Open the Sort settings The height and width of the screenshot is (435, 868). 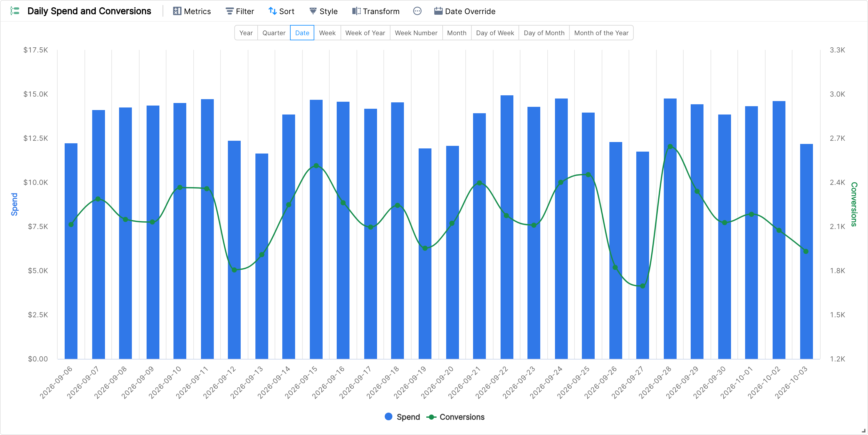click(281, 11)
